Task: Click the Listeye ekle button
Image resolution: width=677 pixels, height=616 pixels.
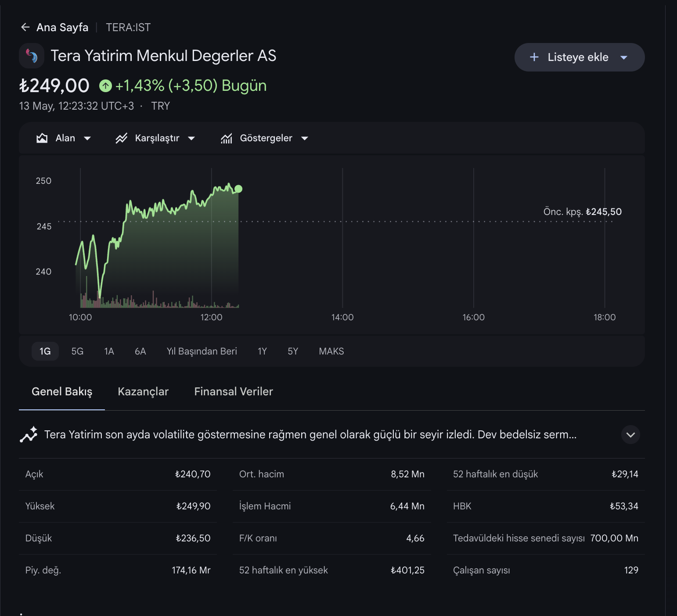Action: click(x=580, y=57)
